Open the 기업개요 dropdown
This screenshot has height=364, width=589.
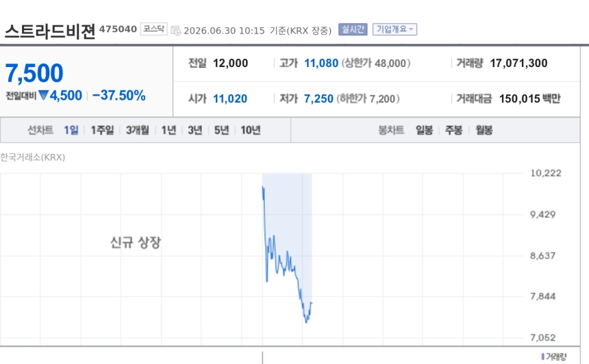tap(394, 29)
